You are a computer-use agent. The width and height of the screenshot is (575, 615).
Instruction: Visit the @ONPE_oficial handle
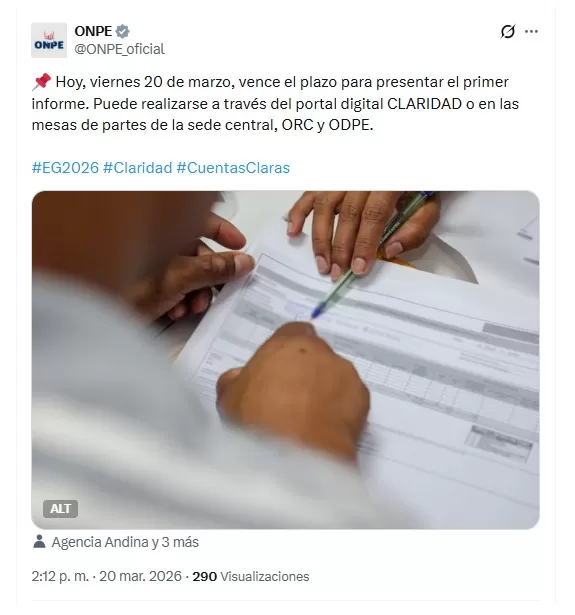(119, 49)
